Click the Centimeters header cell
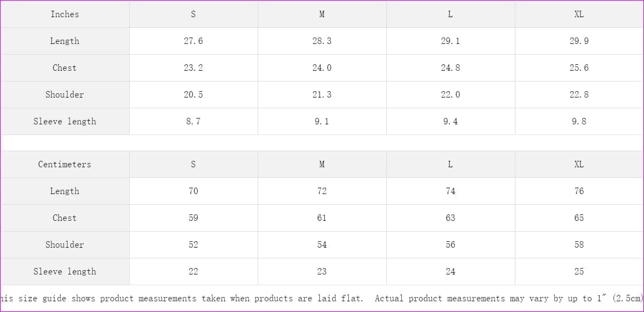Viewport: 644px width, 312px height. 65,165
